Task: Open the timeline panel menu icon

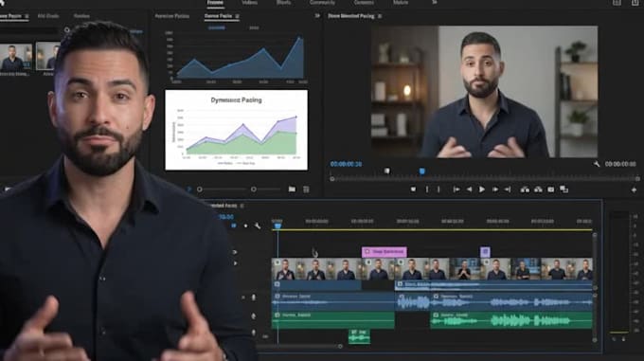Action: point(241,206)
